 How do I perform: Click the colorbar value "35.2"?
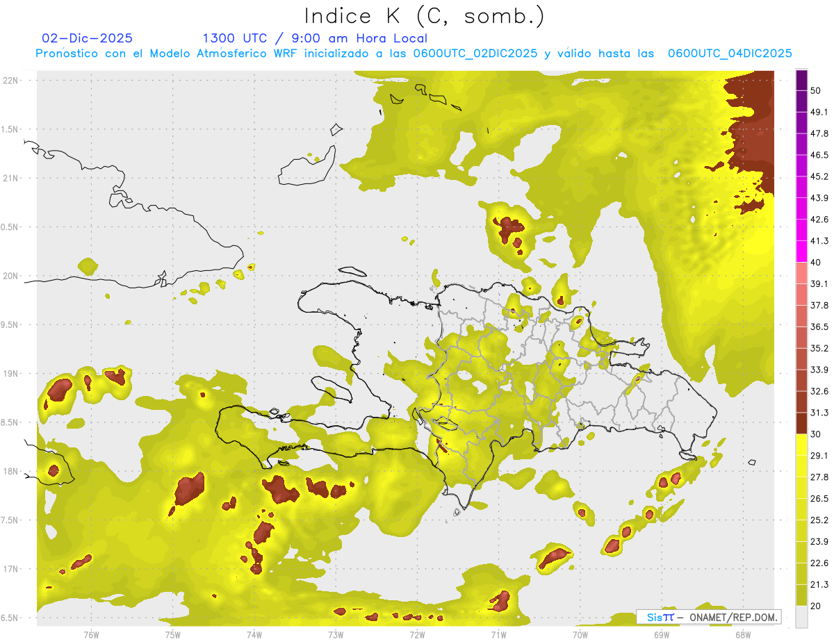tap(820, 348)
